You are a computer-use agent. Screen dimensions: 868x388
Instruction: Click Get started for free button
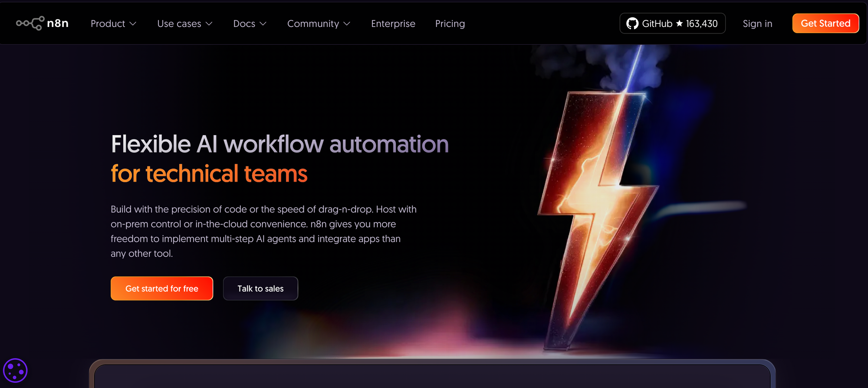point(161,289)
